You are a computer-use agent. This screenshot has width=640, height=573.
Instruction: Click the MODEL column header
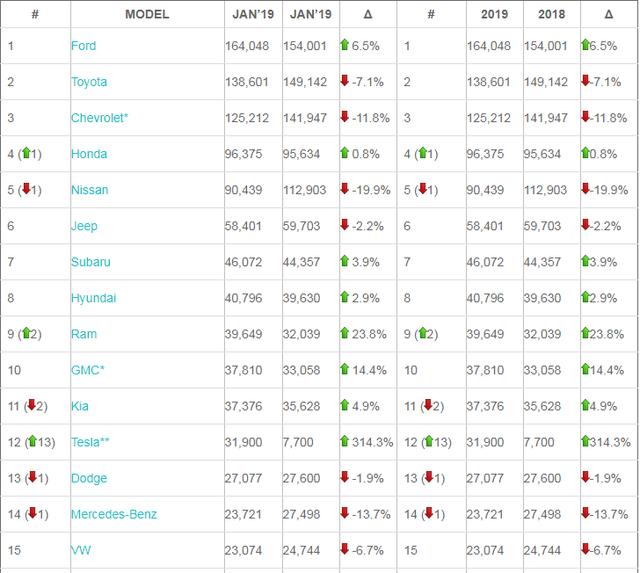[147, 14]
